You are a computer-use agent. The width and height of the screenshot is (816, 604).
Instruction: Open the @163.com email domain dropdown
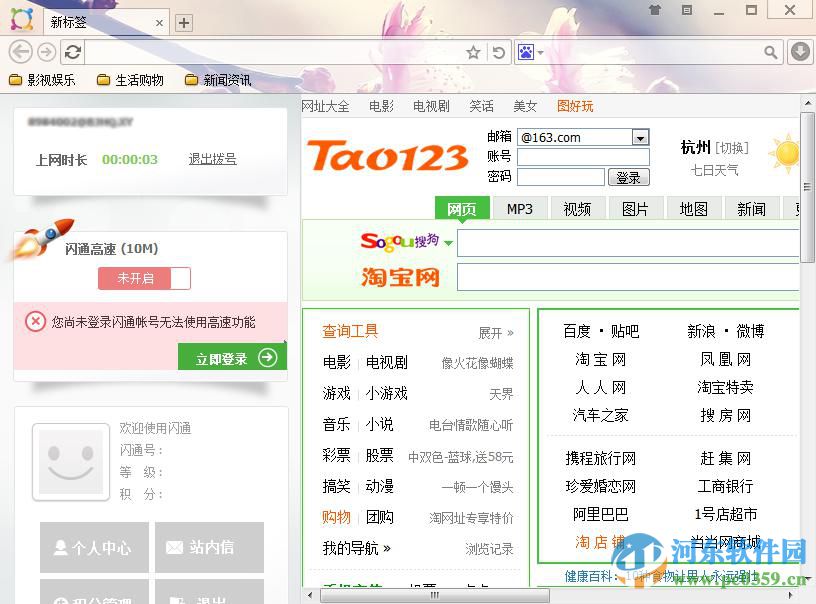[x=639, y=137]
